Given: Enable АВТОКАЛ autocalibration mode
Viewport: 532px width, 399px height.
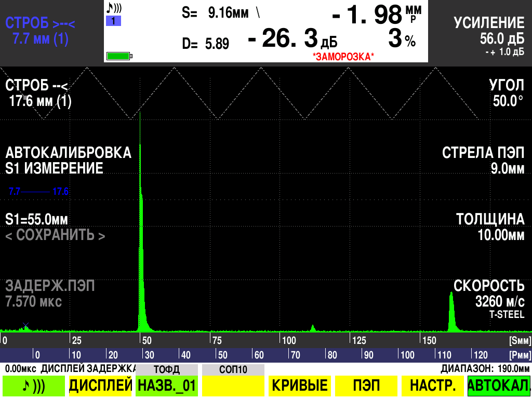Looking at the screenshot, I should coord(499,385).
